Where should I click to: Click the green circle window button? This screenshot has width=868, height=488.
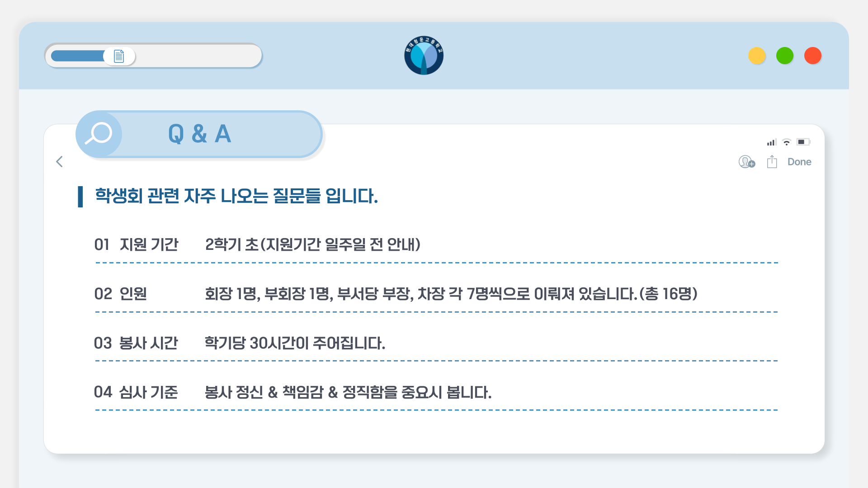click(x=785, y=56)
